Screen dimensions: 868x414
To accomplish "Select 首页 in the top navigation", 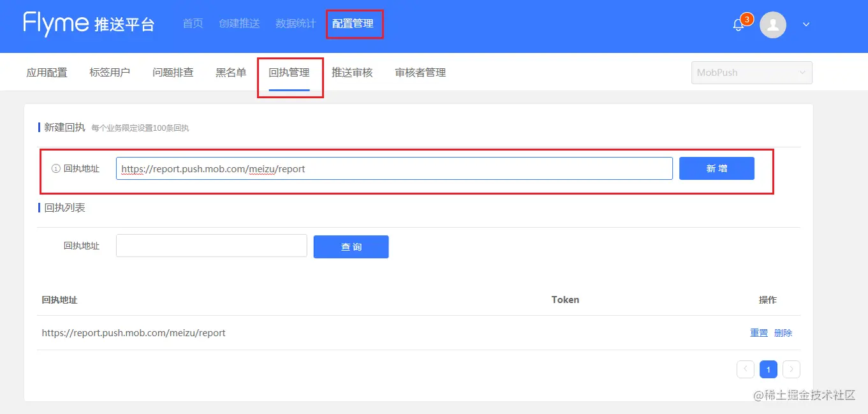I will (x=192, y=23).
